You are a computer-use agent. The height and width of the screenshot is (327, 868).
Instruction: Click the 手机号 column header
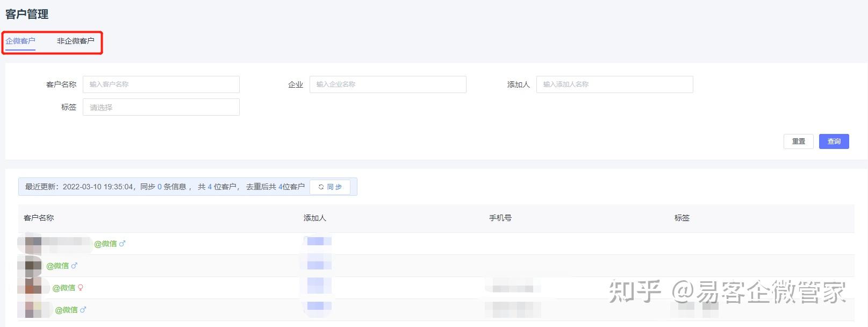pos(500,218)
